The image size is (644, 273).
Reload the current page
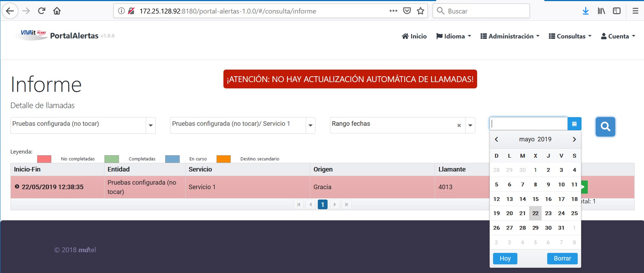click(42, 11)
